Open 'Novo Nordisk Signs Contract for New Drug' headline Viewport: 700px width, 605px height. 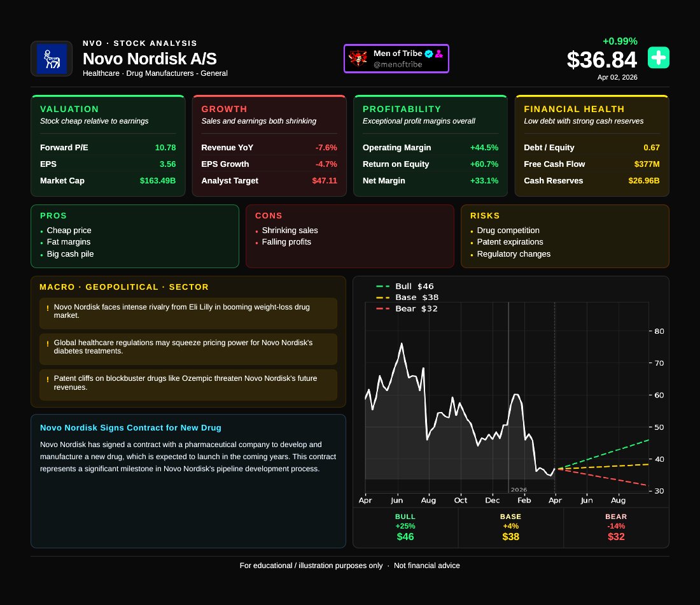[x=130, y=427]
